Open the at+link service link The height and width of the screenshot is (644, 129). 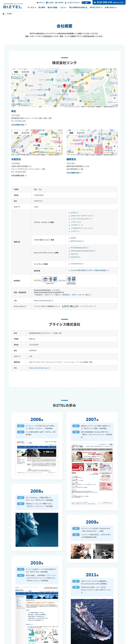pos(74,213)
